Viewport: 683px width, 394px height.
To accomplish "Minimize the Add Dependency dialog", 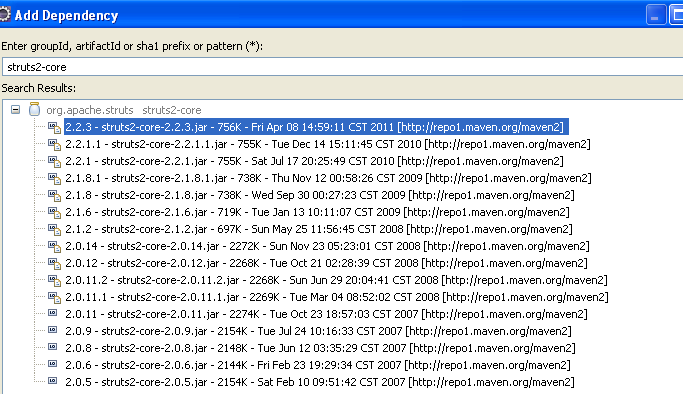I will (x=656, y=15).
